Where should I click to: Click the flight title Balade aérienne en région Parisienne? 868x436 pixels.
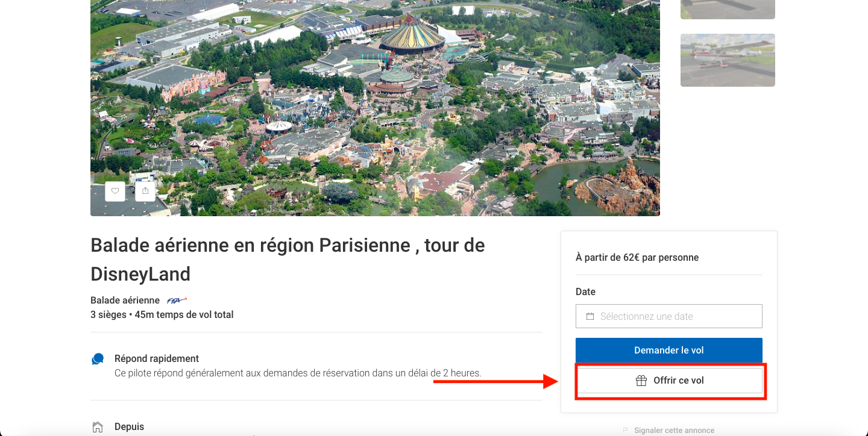click(x=288, y=260)
